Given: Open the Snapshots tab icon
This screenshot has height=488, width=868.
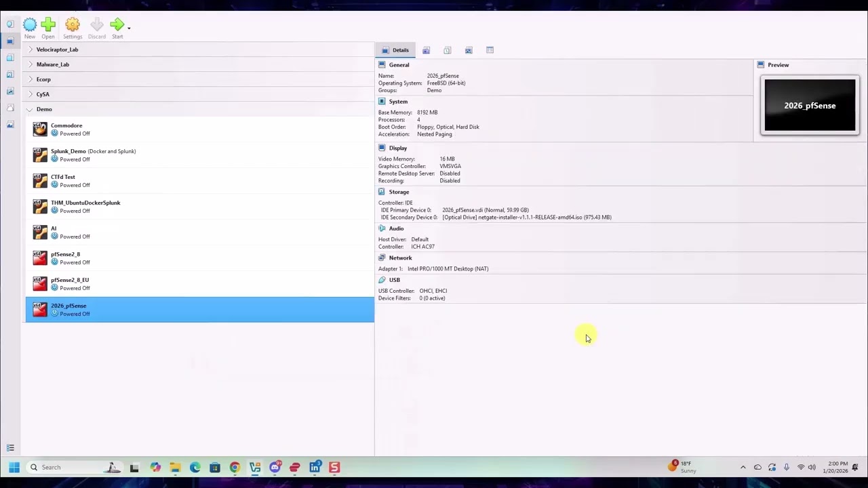Looking at the screenshot, I should 426,50.
